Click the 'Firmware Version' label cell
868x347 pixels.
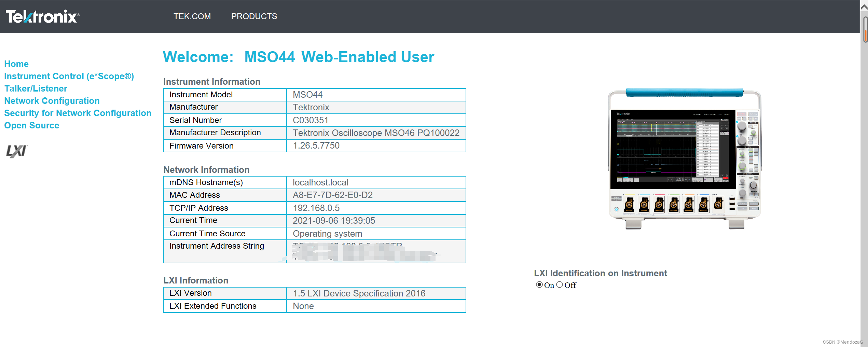click(225, 146)
